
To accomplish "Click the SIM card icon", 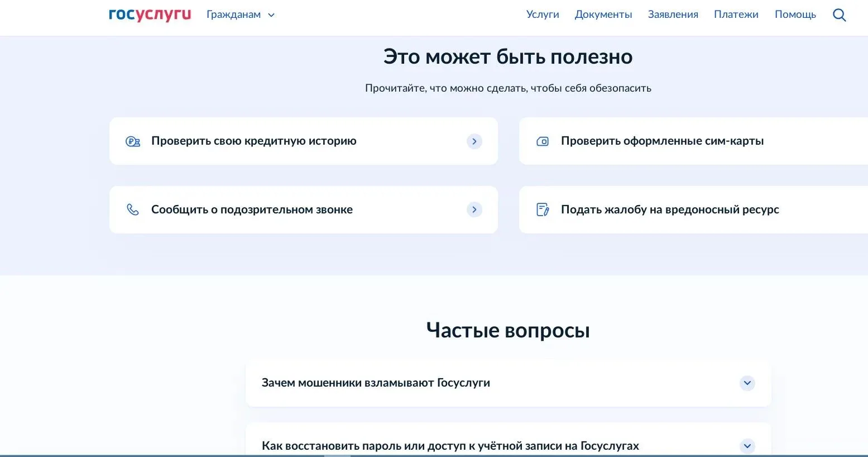I will point(543,141).
